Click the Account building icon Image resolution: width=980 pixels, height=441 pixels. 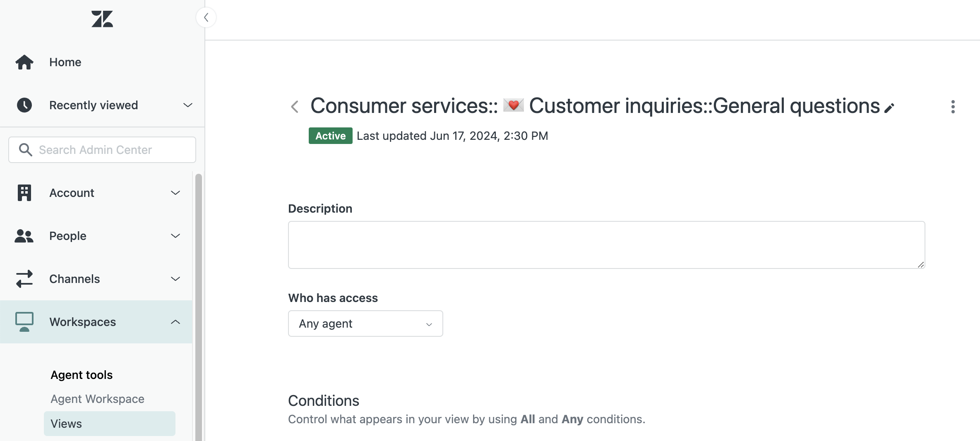24,193
